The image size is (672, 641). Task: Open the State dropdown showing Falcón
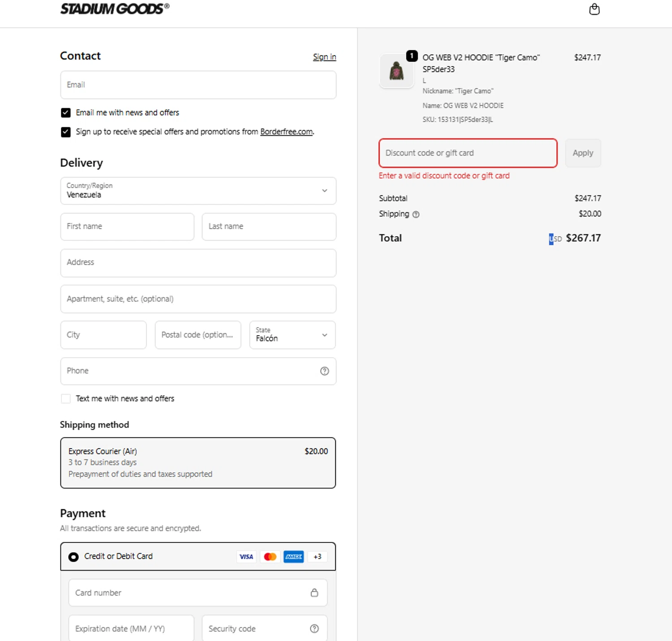click(293, 335)
